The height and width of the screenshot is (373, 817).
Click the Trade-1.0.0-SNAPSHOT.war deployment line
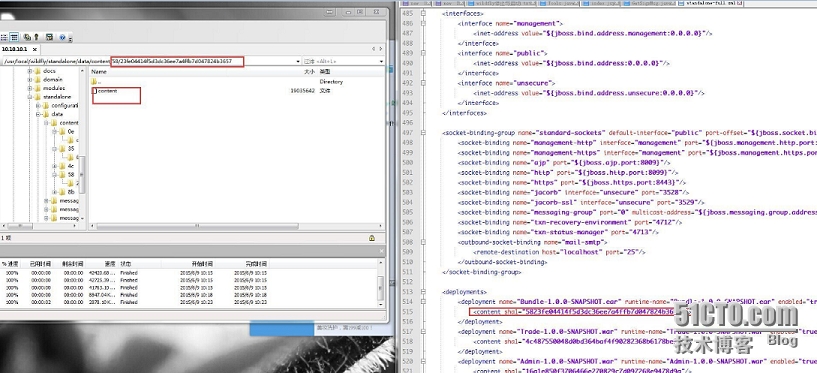click(636, 331)
